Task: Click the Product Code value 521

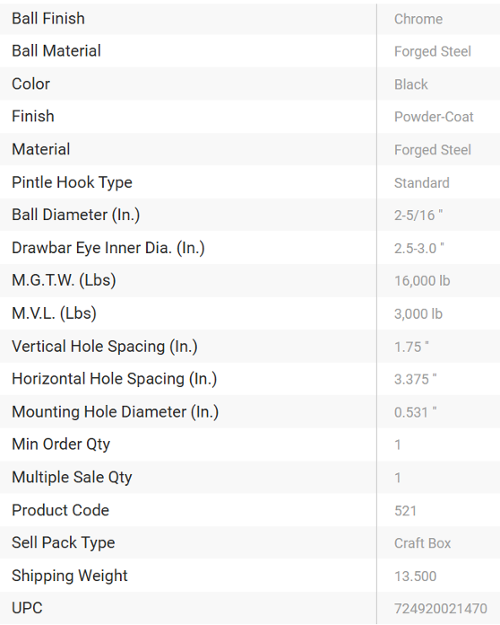Action: coord(405,511)
